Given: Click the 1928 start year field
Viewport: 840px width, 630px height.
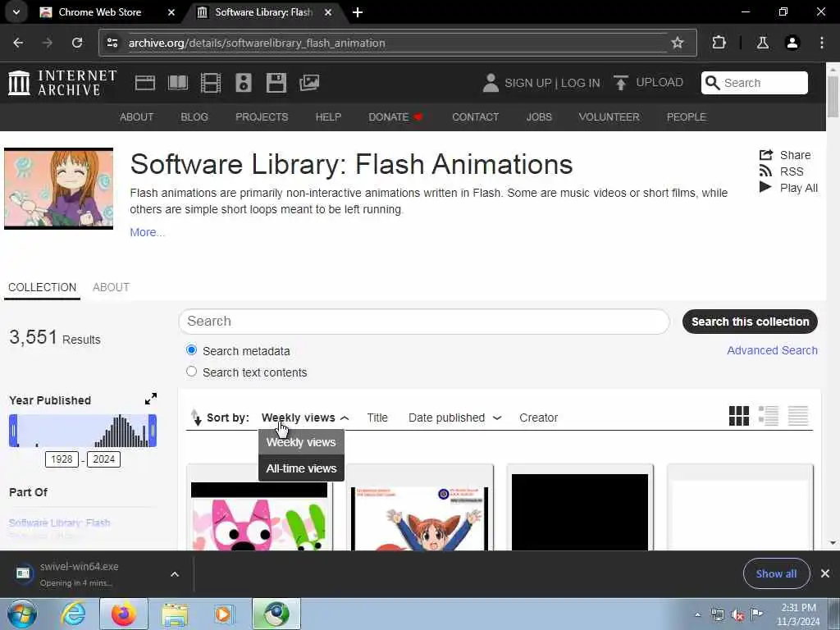Looking at the screenshot, I should point(62,459).
